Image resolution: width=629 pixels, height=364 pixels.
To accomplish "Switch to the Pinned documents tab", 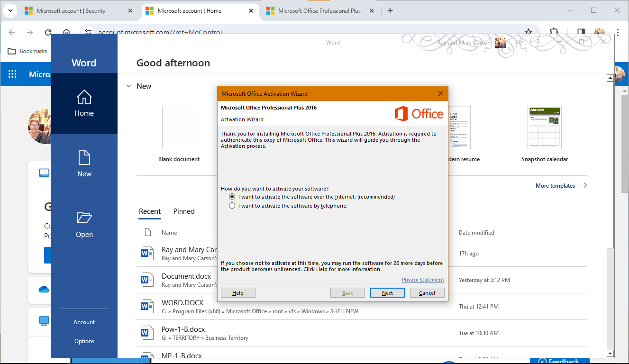I will (x=184, y=211).
